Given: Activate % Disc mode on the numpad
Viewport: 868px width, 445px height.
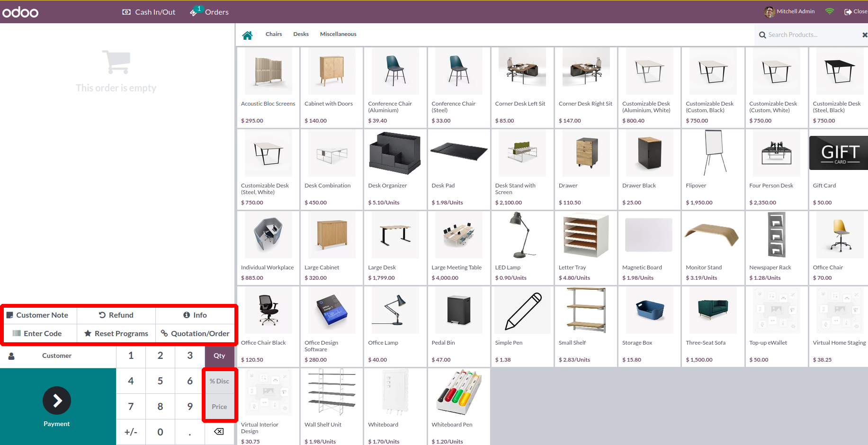Looking at the screenshot, I should click(x=219, y=381).
